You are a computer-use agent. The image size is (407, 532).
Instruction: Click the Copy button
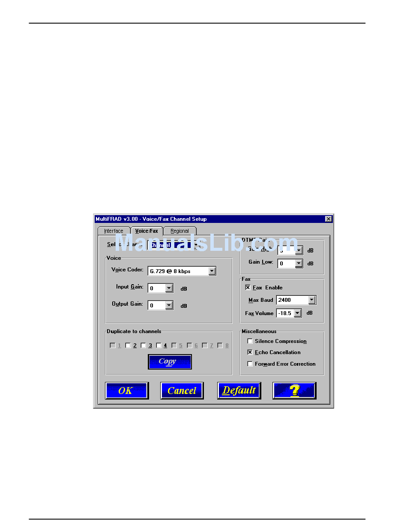pos(170,361)
